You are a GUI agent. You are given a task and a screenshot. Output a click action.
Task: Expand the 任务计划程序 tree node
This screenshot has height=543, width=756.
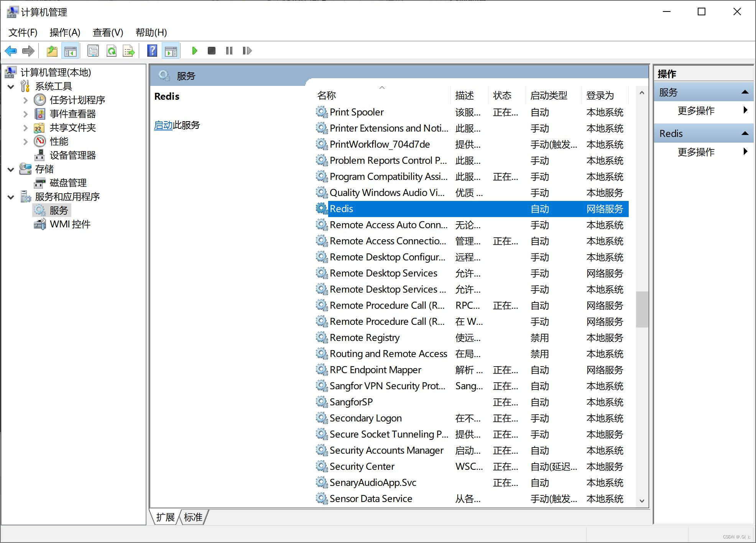25,100
